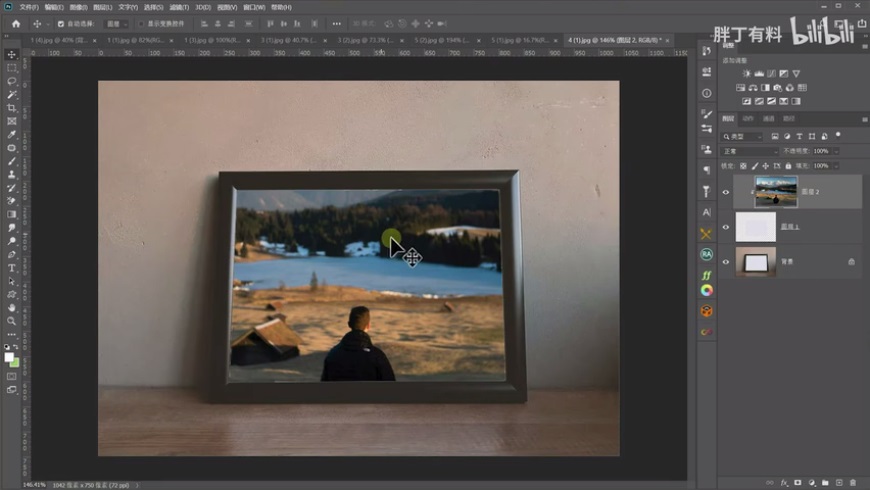Image resolution: width=870 pixels, height=490 pixels.
Task: Add a Photo Filter adjustment (camera icon)
Action: pos(777,88)
